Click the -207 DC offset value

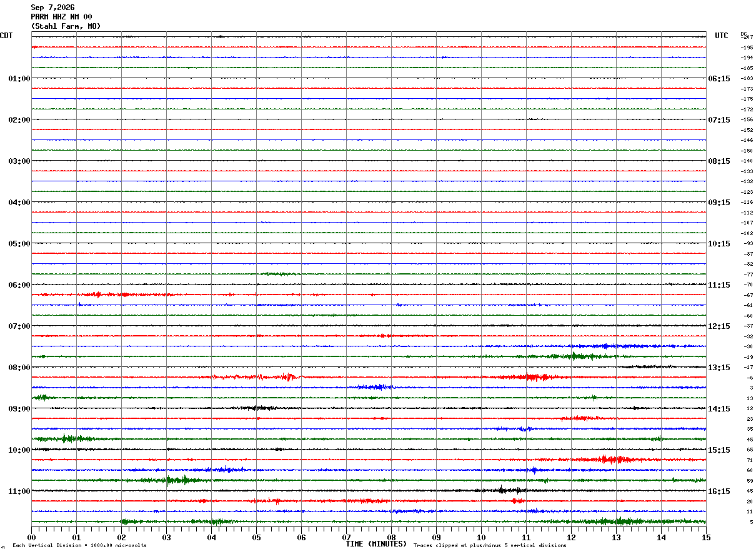tap(747, 38)
